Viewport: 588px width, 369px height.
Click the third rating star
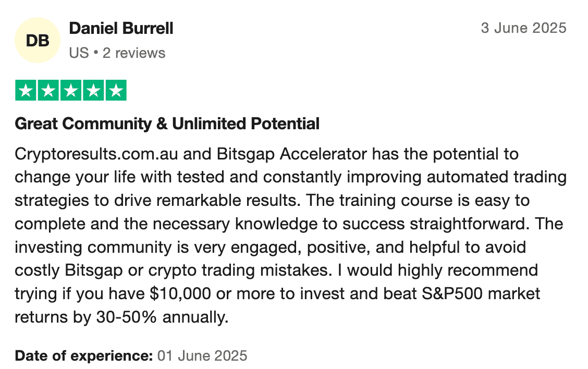(x=71, y=91)
